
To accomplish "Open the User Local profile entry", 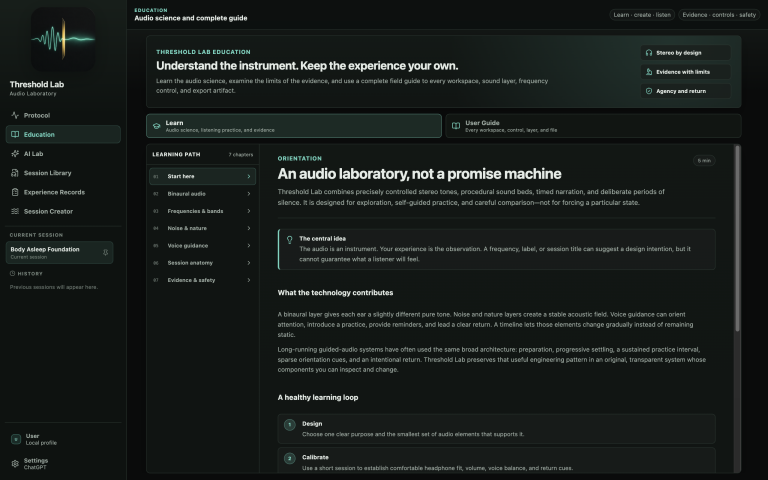I will pos(63,439).
